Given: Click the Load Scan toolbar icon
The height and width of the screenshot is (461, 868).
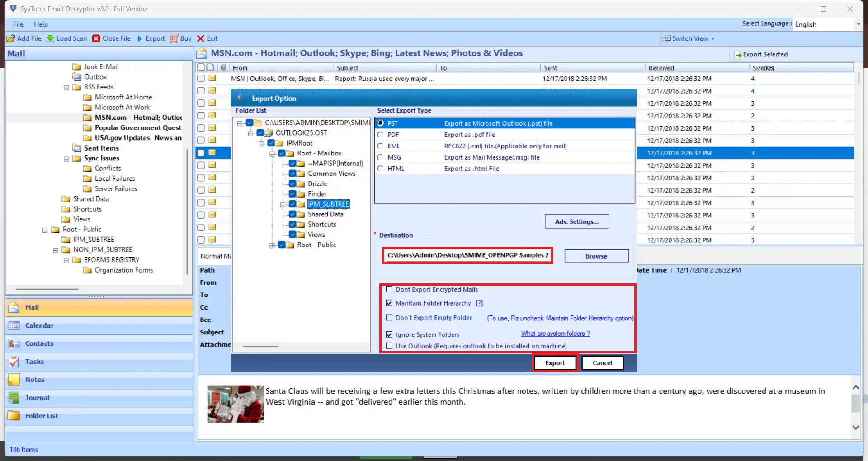Looking at the screenshot, I should pyautogui.click(x=51, y=38).
